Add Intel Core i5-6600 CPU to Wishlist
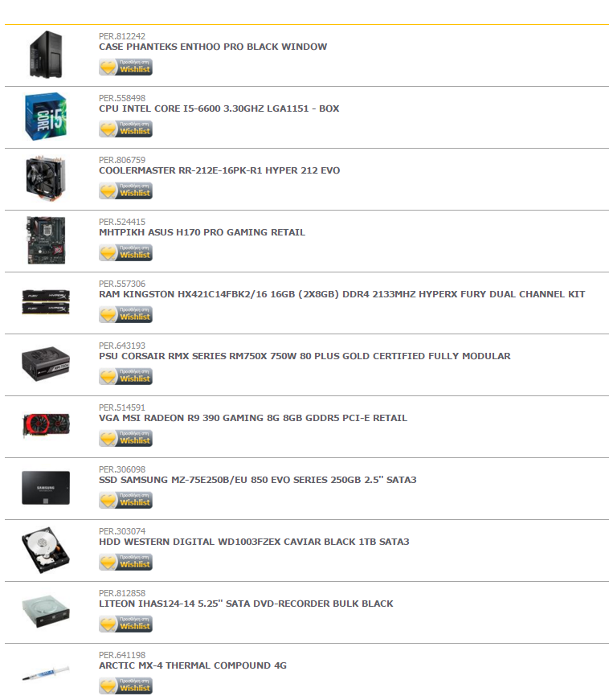Viewport: 609px width, 700px height. 125,129
